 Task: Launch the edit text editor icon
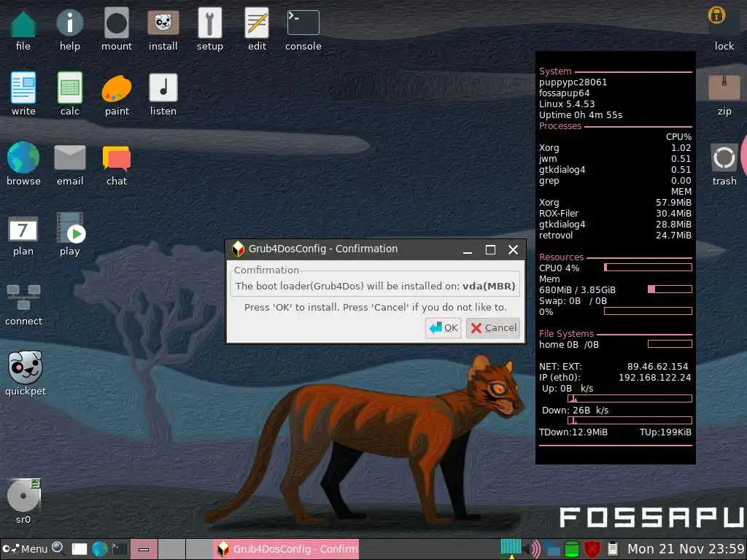257,23
